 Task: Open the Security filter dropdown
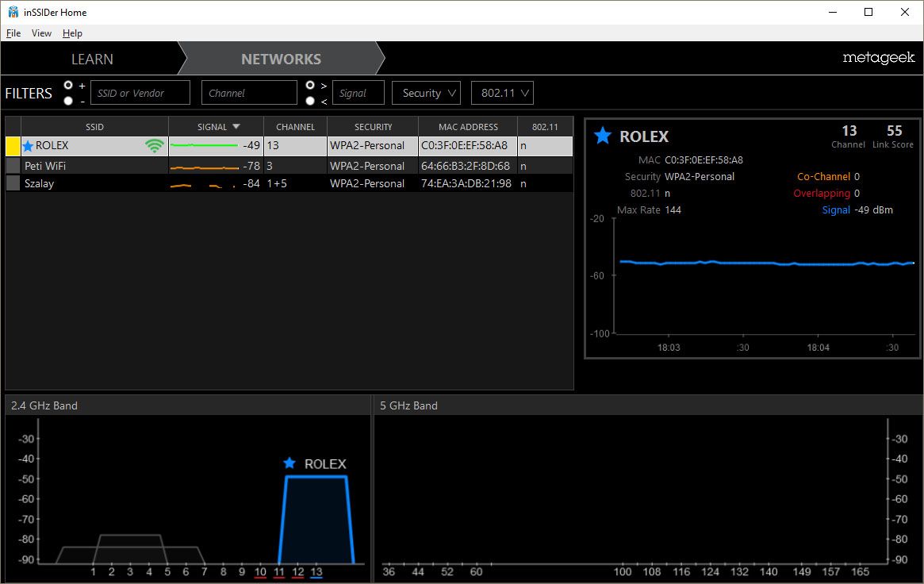tap(426, 93)
